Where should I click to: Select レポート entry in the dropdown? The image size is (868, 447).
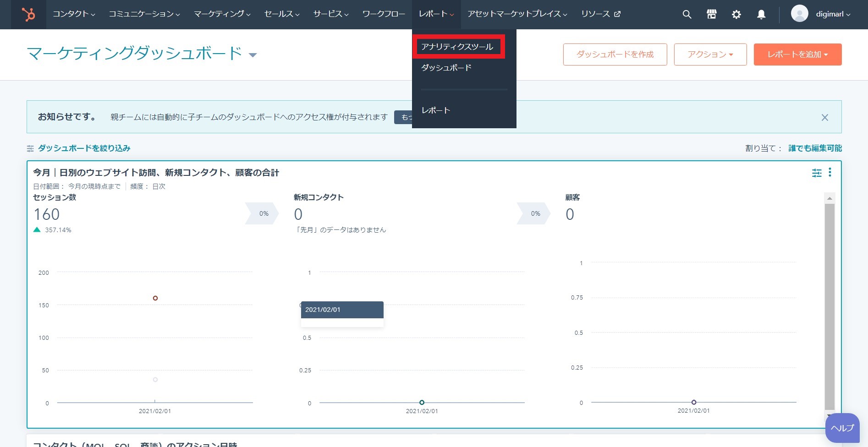[436, 110]
